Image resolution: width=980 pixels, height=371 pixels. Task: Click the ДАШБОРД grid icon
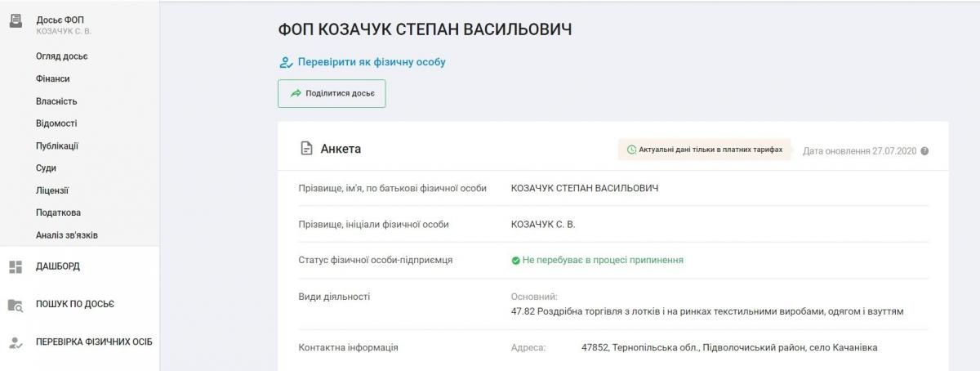(x=15, y=266)
